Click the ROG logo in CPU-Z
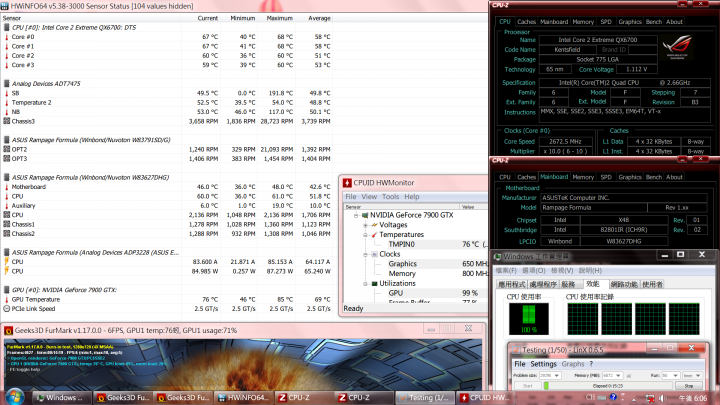 tap(677, 47)
